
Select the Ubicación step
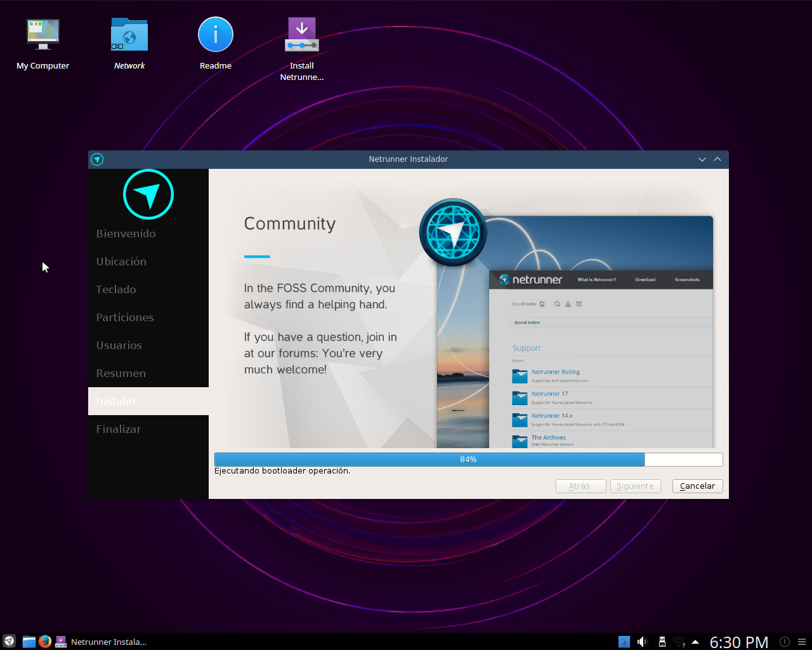pyautogui.click(x=148, y=262)
